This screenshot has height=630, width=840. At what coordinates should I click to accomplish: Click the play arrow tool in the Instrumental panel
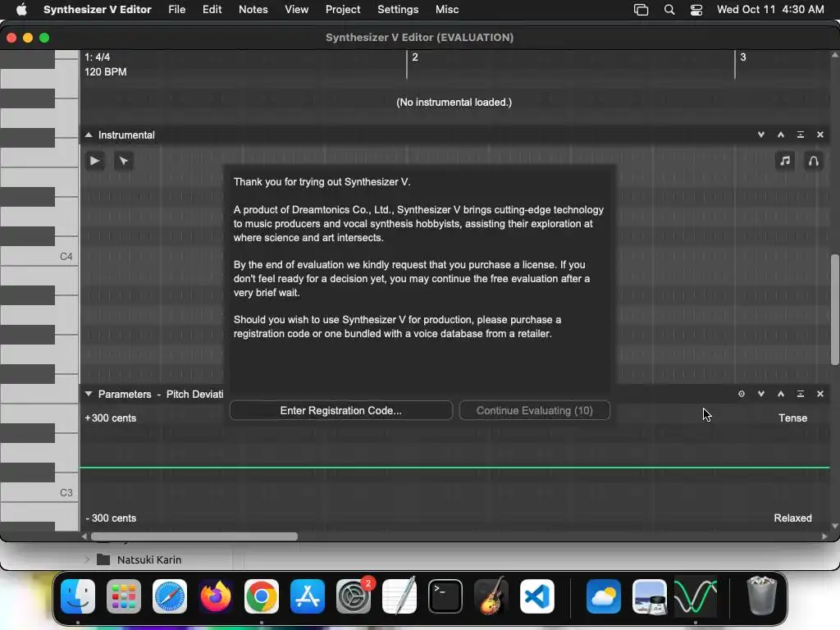pyautogui.click(x=95, y=161)
